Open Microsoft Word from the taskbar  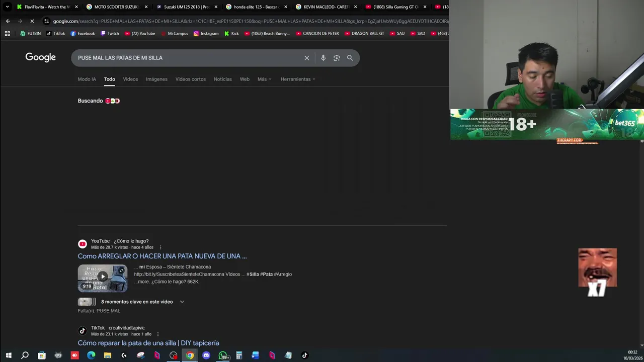(255, 355)
